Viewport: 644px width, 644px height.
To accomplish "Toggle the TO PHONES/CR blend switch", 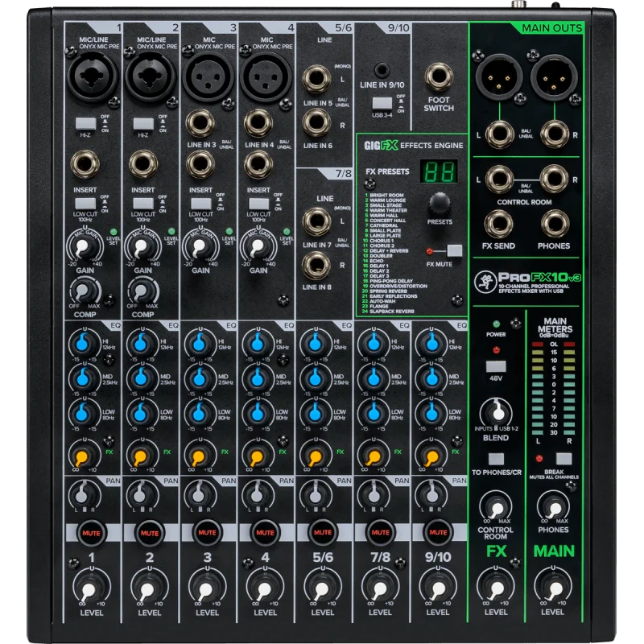I will click(496, 459).
